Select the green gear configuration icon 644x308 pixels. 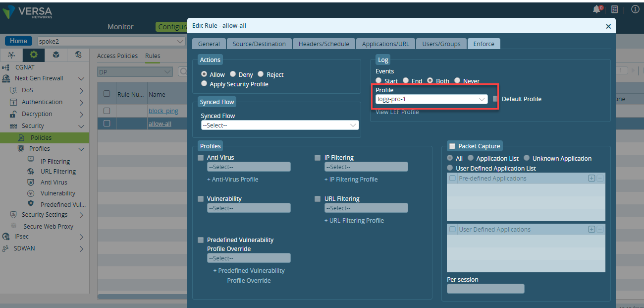(34, 55)
